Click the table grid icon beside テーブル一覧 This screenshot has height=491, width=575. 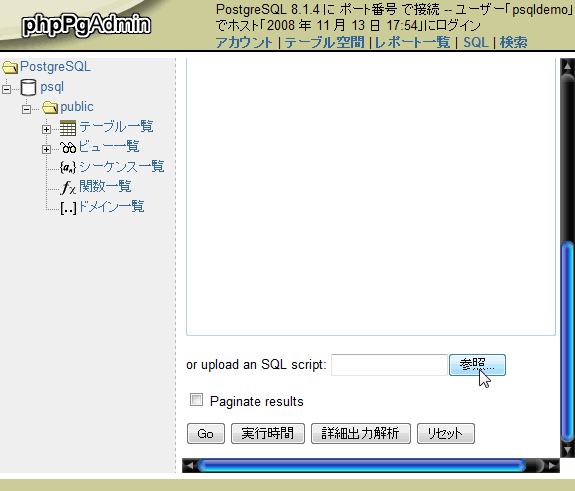click(x=68, y=128)
